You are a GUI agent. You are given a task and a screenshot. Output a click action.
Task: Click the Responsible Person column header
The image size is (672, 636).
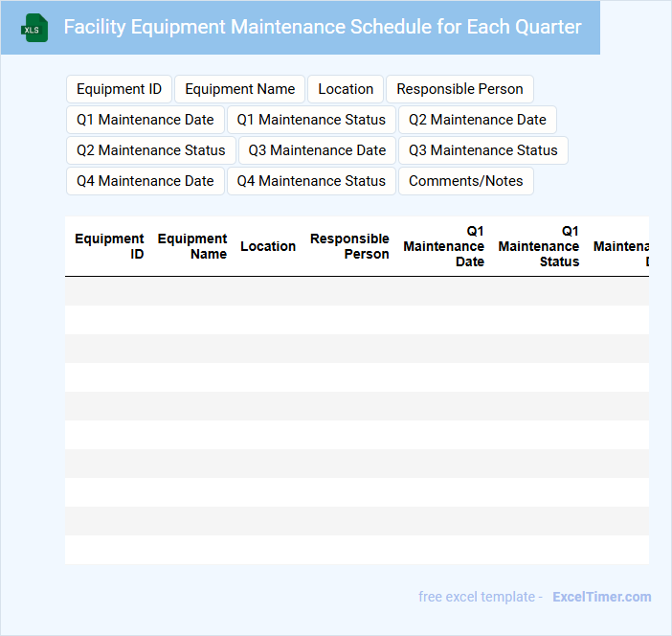point(349,246)
